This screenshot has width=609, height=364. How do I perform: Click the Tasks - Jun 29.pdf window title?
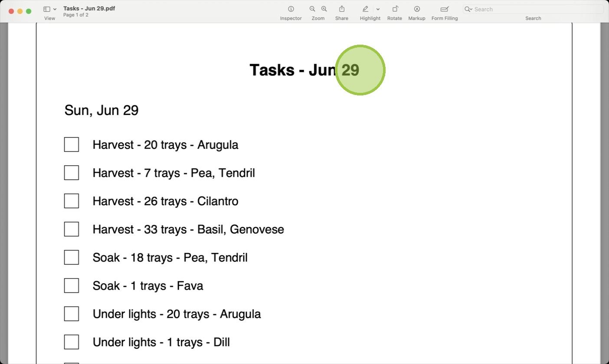pyautogui.click(x=89, y=8)
